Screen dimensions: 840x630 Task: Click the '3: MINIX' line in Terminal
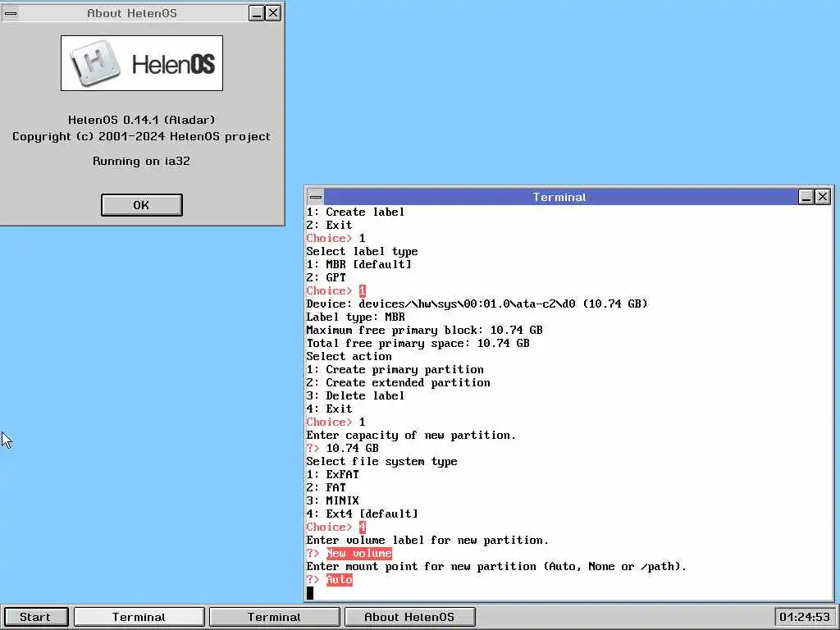tap(333, 501)
